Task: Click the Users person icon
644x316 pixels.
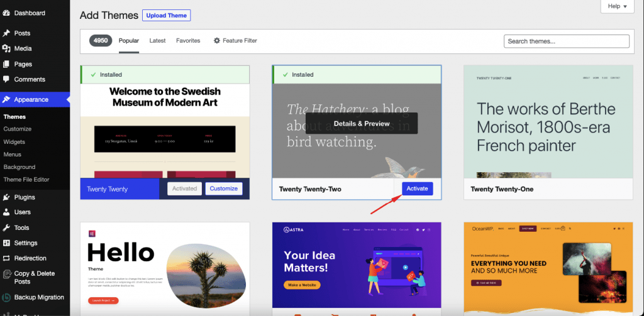Action: [x=6, y=212]
